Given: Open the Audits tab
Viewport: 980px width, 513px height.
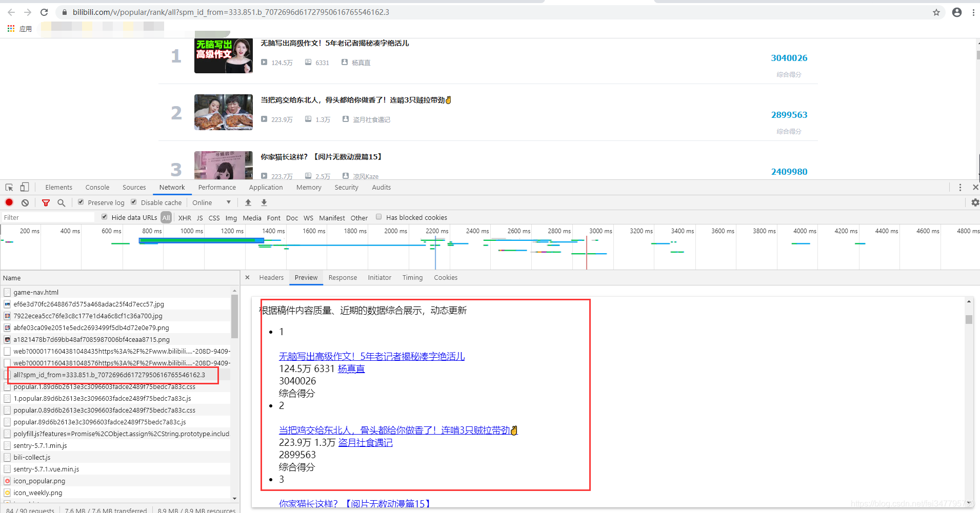Looking at the screenshot, I should [x=382, y=188].
